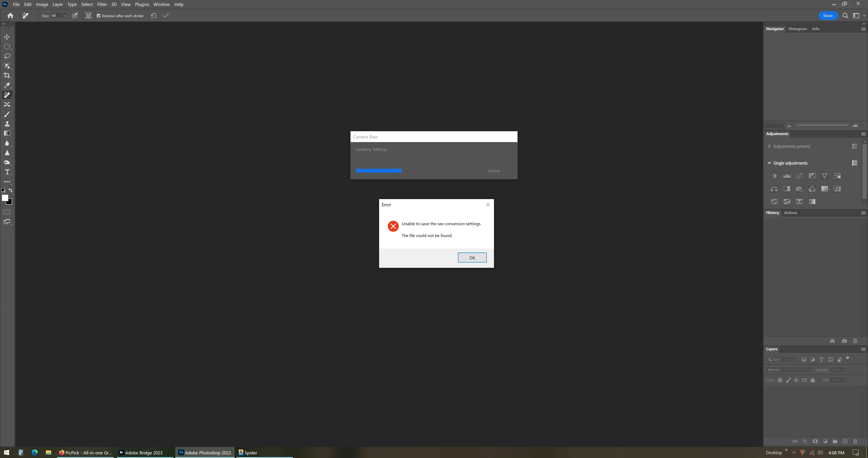Select the Eyedropper tool
The image size is (868, 458).
7,85
